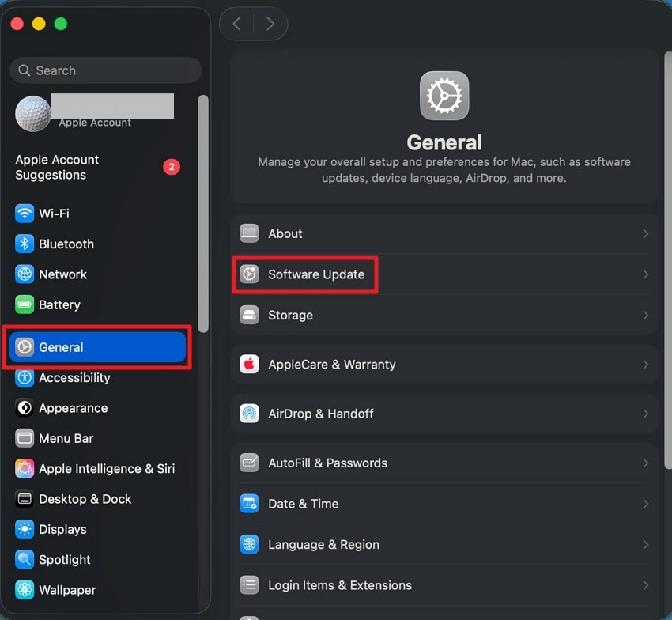Click the Appearance icon in the sidebar
The height and width of the screenshot is (620, 672).
(x=22, y=408)
